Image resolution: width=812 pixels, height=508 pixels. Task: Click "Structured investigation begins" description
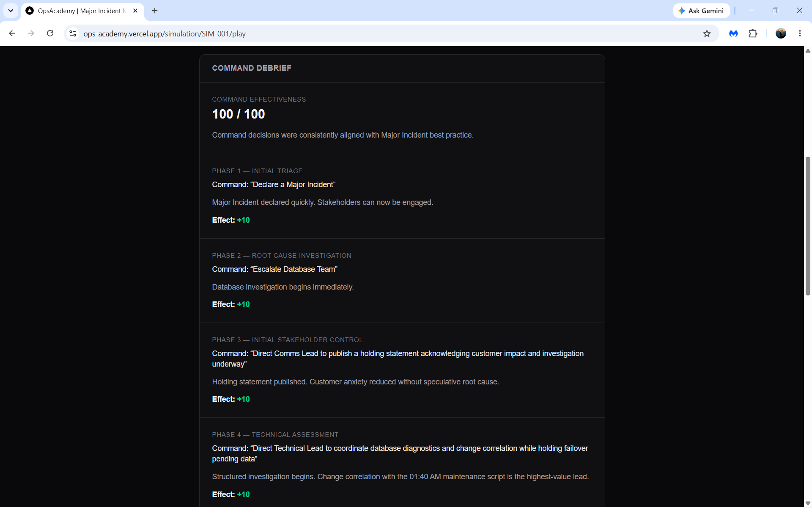401,477
